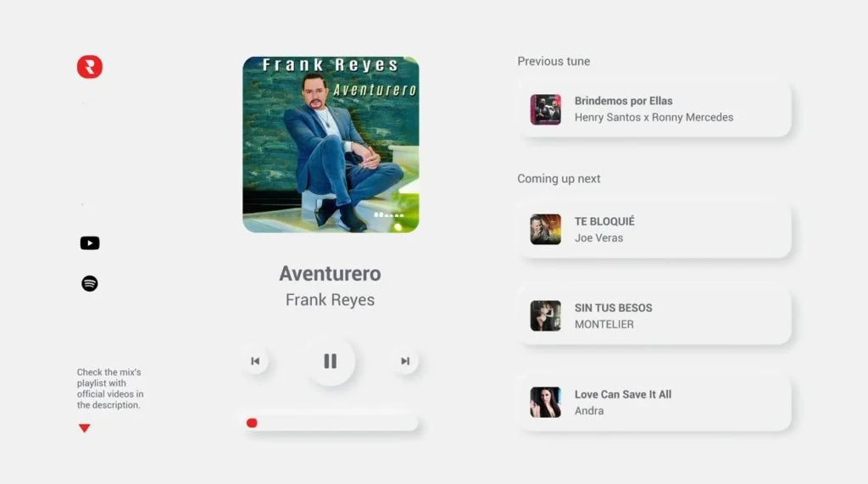Skip to the previous track
The image size is (868, 484).
click(255, 361)
